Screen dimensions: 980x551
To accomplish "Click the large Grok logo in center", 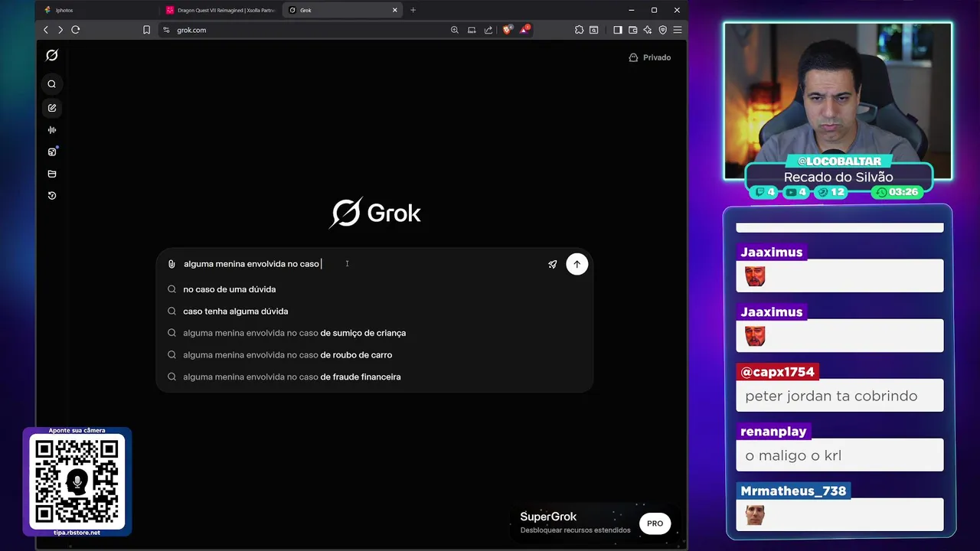I will [x=375, y=213].
